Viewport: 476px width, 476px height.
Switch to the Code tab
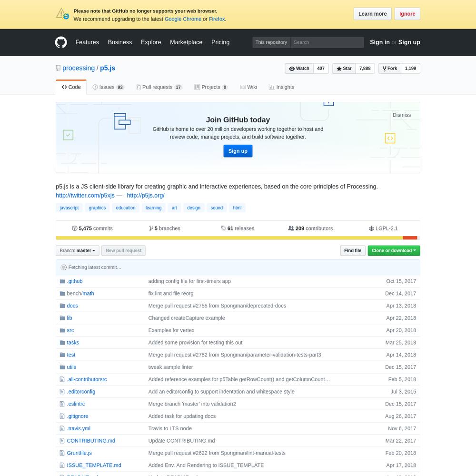click(71, 87)
